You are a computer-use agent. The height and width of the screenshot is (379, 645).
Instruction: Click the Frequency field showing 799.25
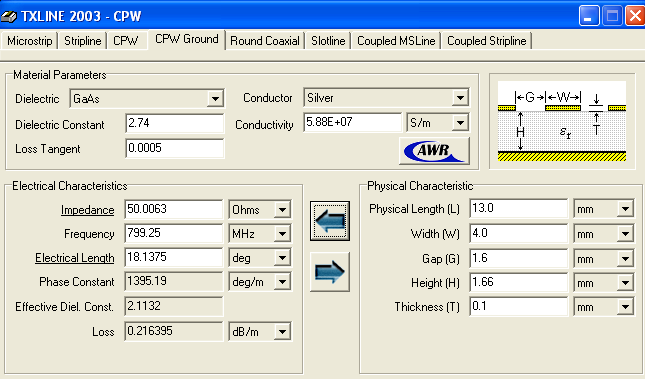pos(174,233)
